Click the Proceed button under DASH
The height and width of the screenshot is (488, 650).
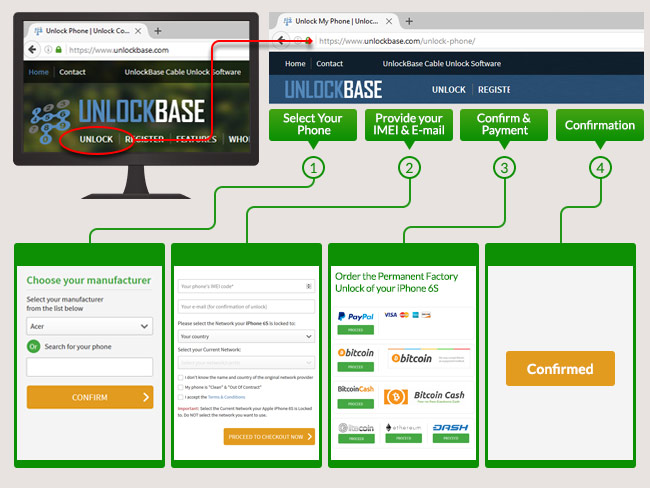[x=451, y=438]
